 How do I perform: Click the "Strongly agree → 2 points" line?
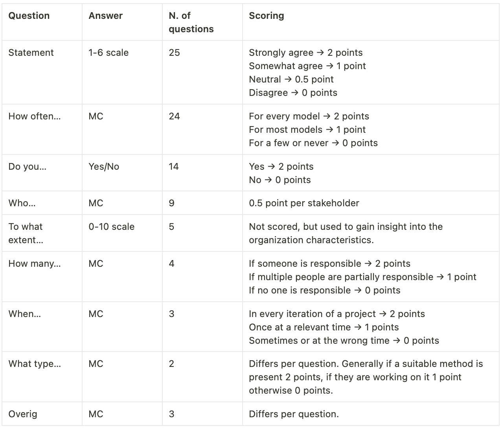[305, 53]
